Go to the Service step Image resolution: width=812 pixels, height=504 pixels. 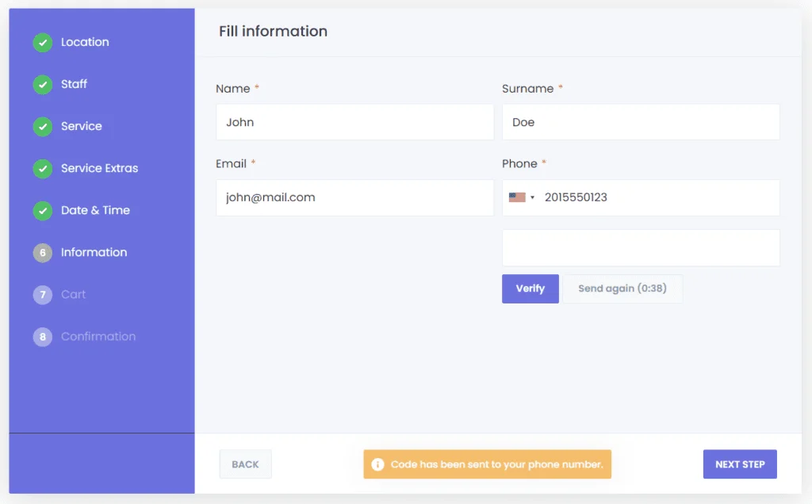82,126
